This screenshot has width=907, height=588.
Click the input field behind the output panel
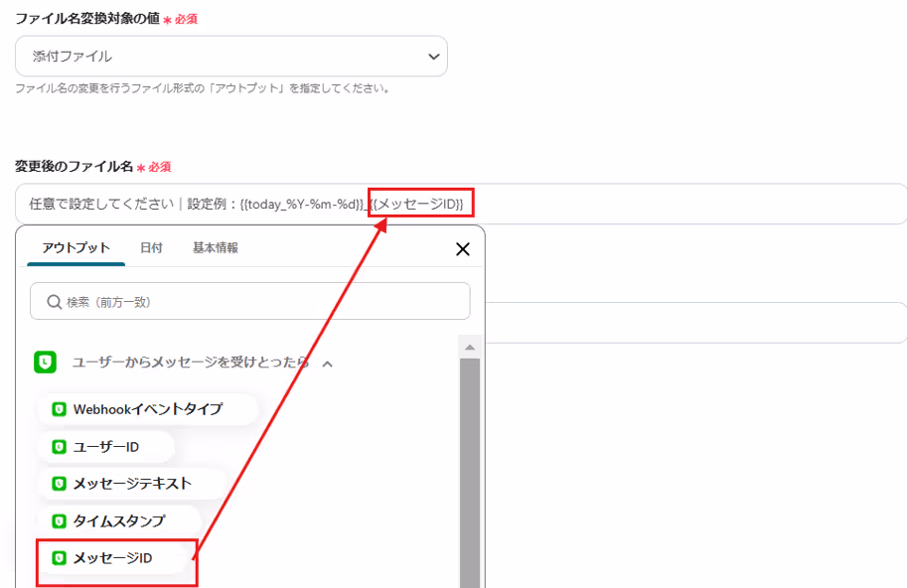point(695,323)
